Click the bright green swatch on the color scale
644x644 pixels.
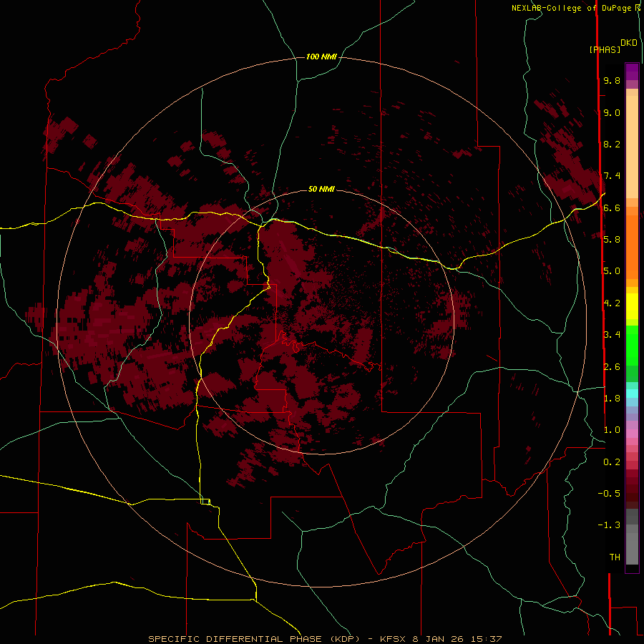pyautogui.click(x=632, y=346)
